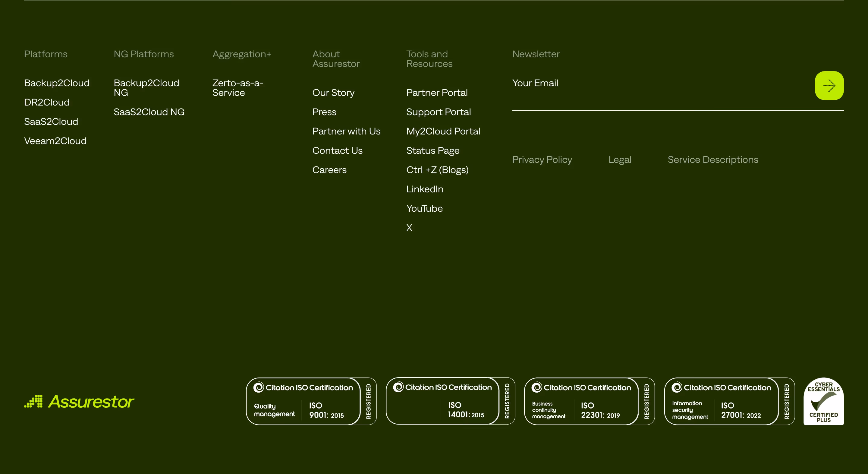Open Service Descriptions link
Viewport: 868px width, 474px height.
tap(713, 160)
